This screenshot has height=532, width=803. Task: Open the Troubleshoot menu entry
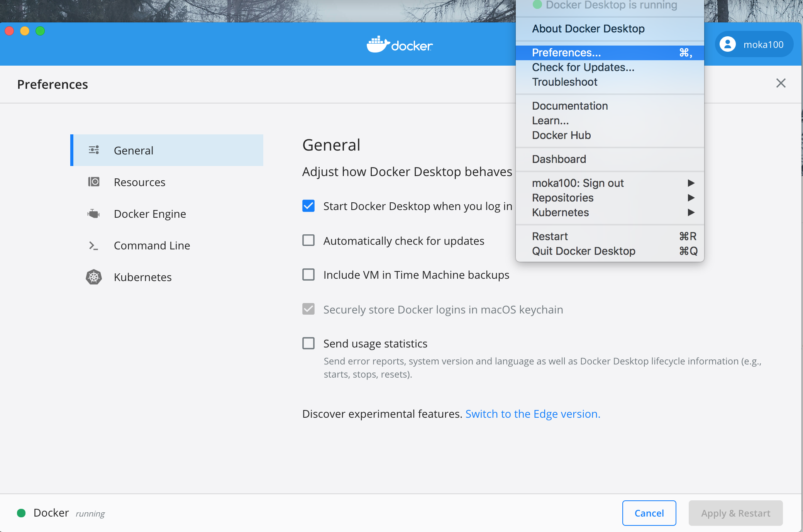click(565, 82)
